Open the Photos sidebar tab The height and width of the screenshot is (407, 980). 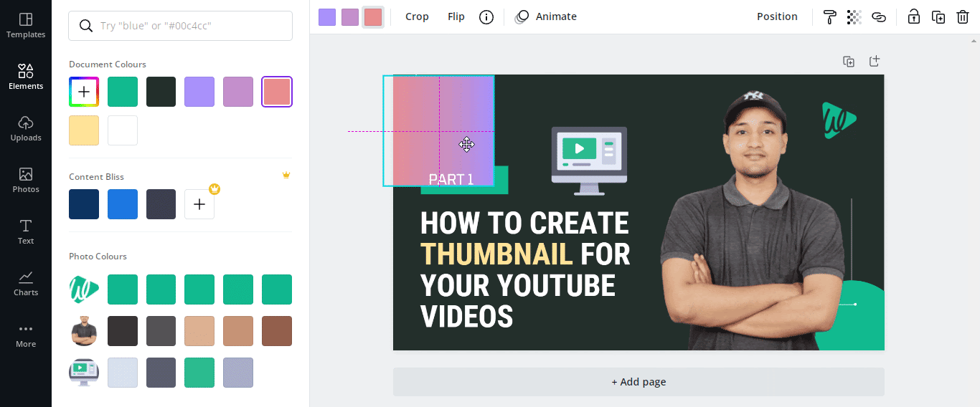click(26, 180)
